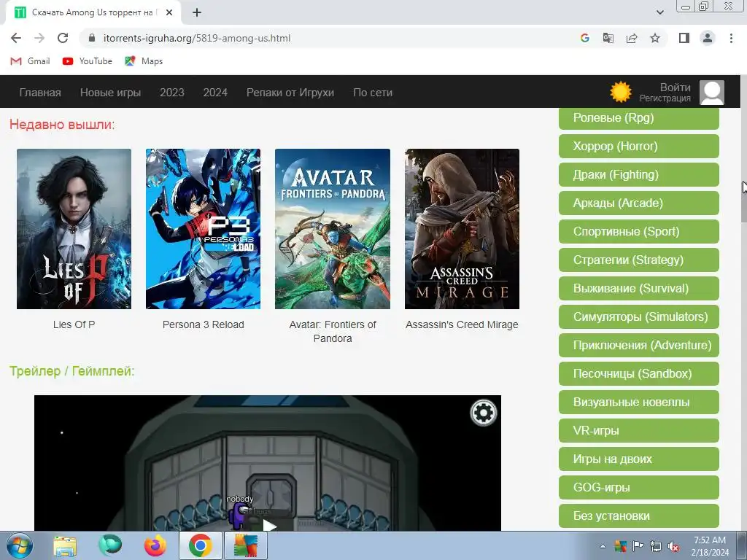Bookmark this page with the star
Image resolution: width=747 pixels, height=560 pixels.
click(655, 38)
